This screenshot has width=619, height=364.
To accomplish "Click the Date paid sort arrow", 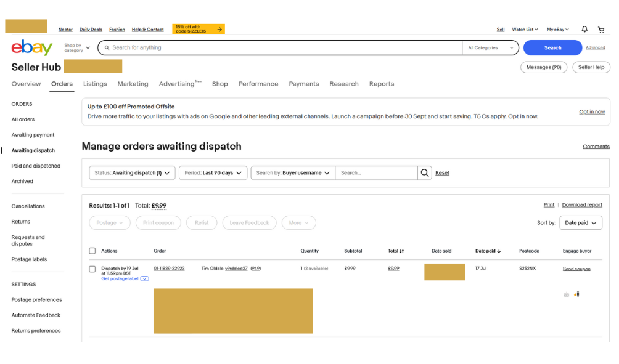I will pyautogui.click(x=499, y=251).
